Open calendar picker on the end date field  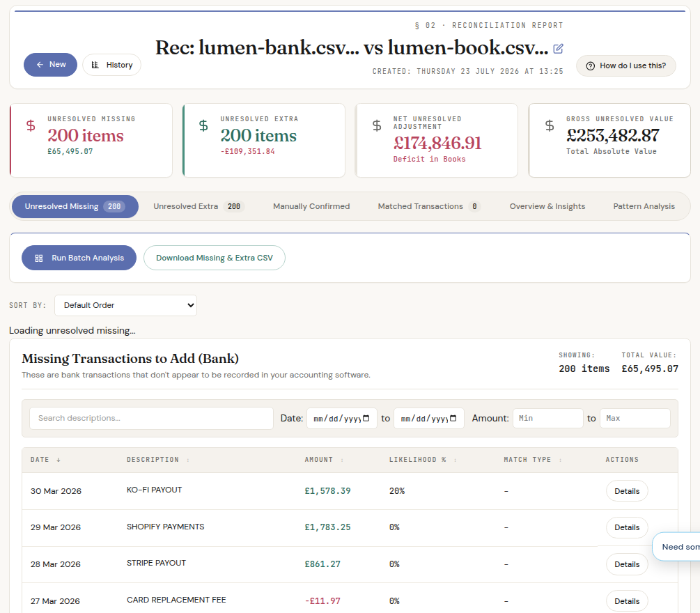[x=453, y=419]
